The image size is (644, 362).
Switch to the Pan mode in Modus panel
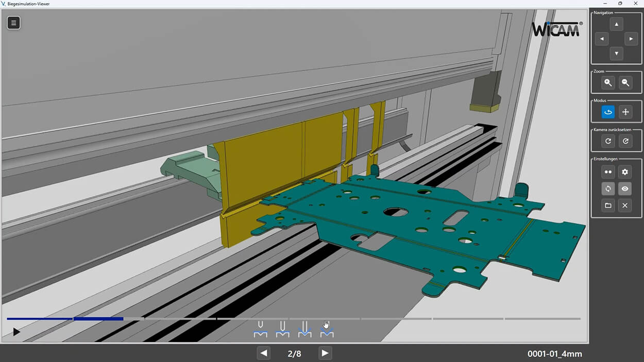pyautogui.click(x=625, y=112)
